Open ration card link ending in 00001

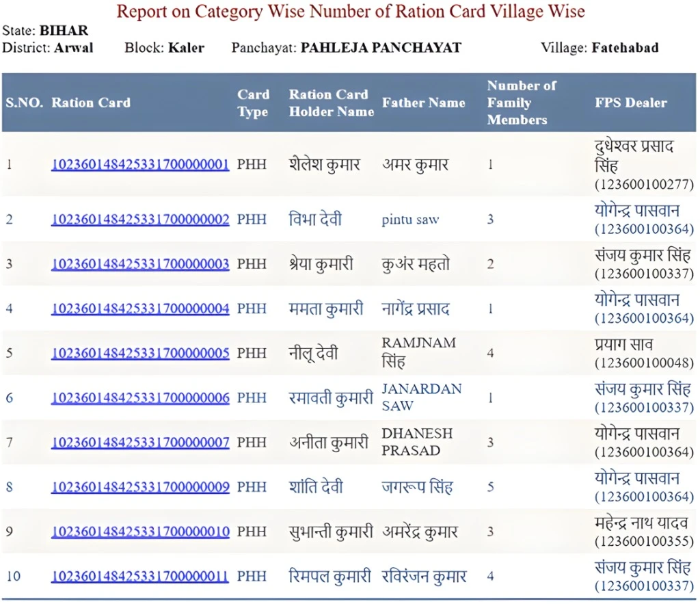pyautogui.click(x=140, y=165)
